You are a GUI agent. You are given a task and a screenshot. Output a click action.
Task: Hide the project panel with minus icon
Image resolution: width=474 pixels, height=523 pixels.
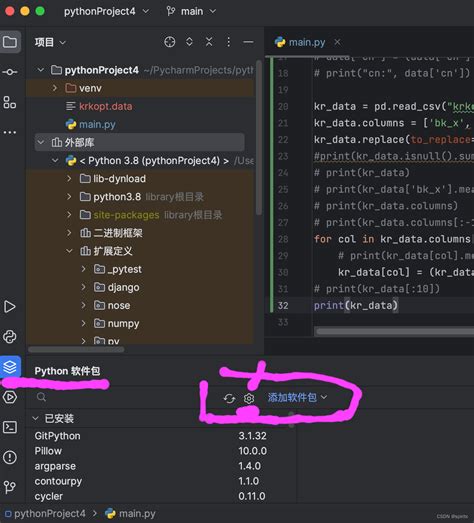(248, 42)
